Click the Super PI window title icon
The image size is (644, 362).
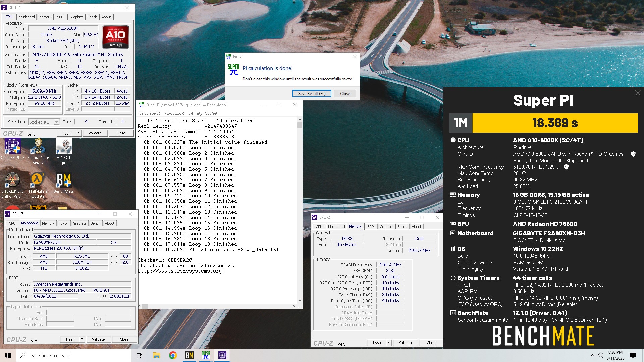coord(142,105)
